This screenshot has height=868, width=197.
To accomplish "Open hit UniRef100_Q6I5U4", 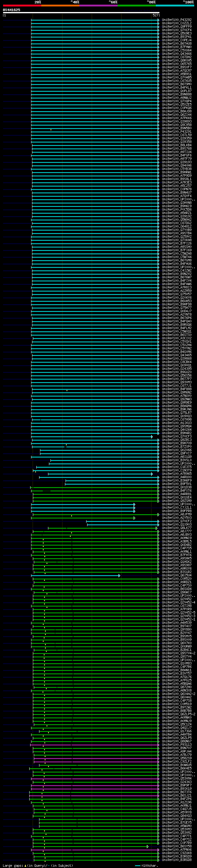I will (x=176, y=575).
